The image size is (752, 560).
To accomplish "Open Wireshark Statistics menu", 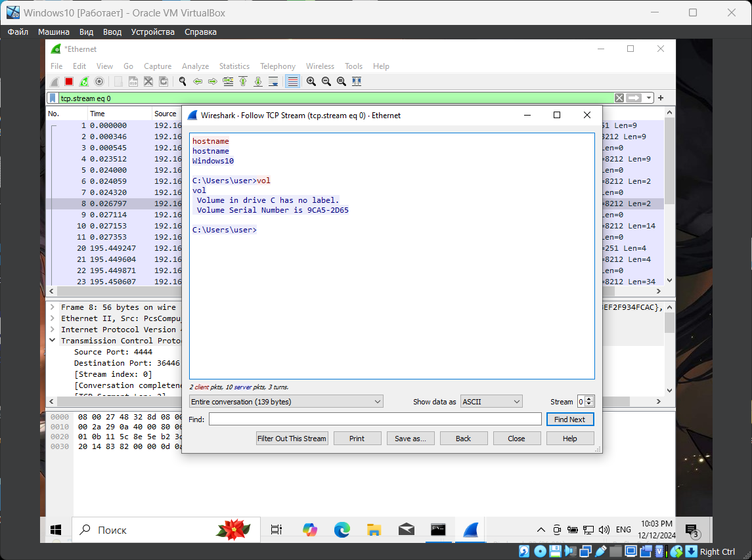I will point(234,66).
